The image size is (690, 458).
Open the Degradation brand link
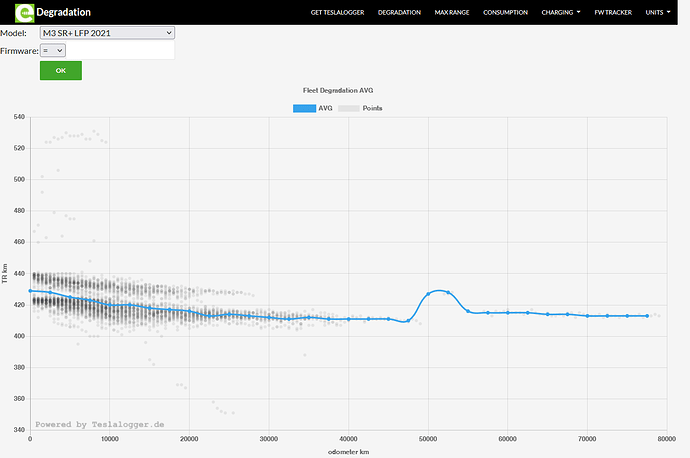point(63,12)
